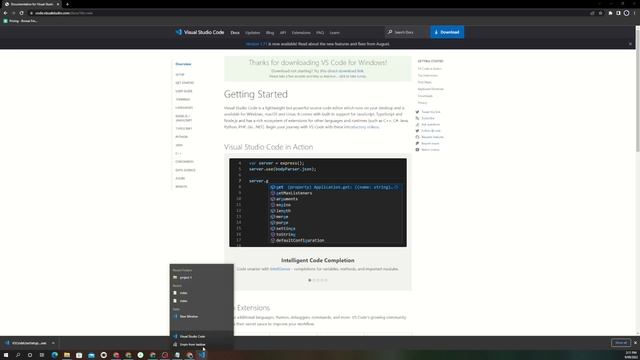Click the downloaded VSCodeUserSetup file in download bar
Viewport: 640px width, 360px height.
click(26, 343)
